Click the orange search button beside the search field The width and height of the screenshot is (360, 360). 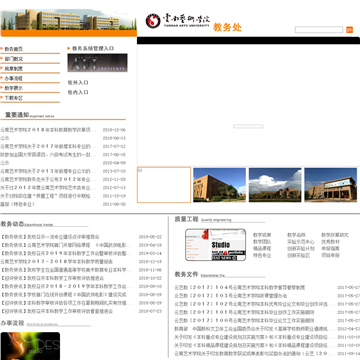[x=349, y=30]
